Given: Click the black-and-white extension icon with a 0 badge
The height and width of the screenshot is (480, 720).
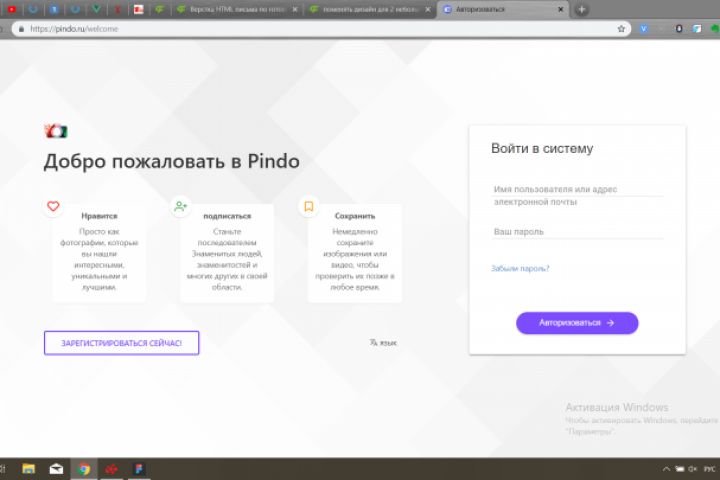Looking at the screenshot, I should (x=679, y=29).
